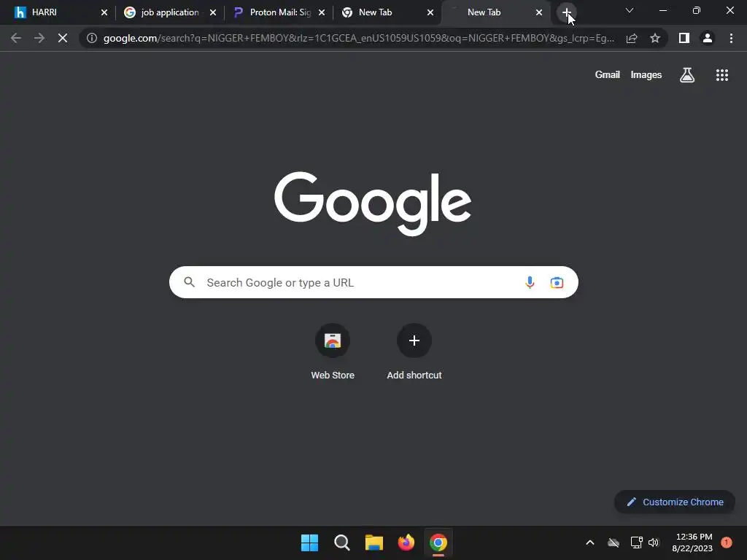Click the Chrome taskbar icon
This screenshot has width=747, height=560.
tap(438, 542)
